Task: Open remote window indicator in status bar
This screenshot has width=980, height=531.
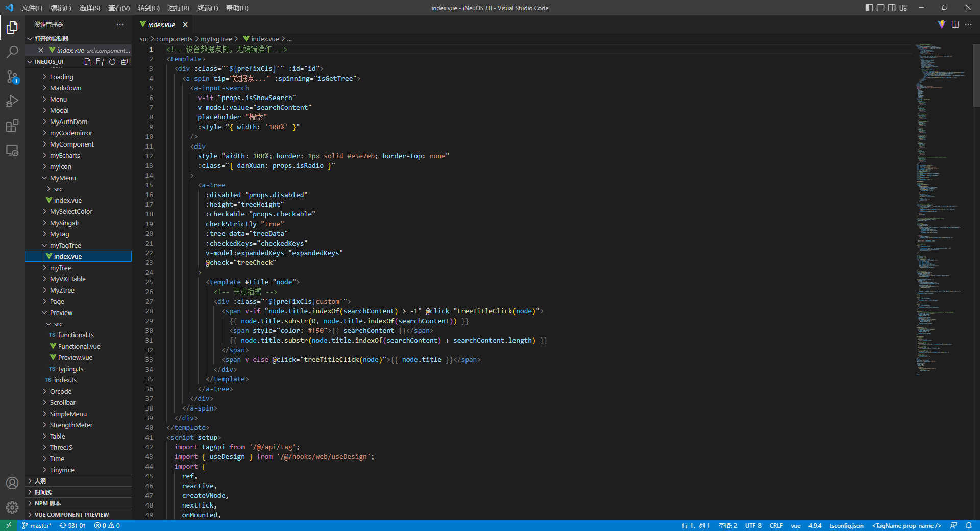Action: [9, 525]
